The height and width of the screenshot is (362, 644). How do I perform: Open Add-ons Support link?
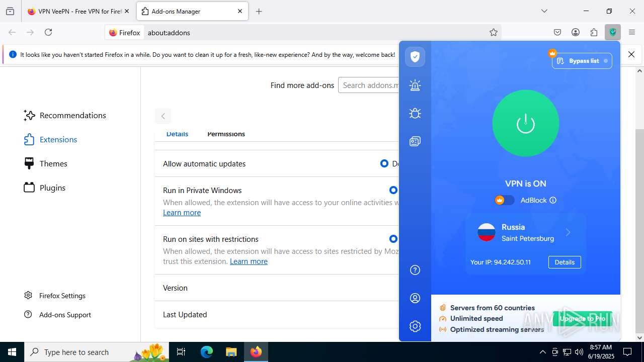[58, 315]
